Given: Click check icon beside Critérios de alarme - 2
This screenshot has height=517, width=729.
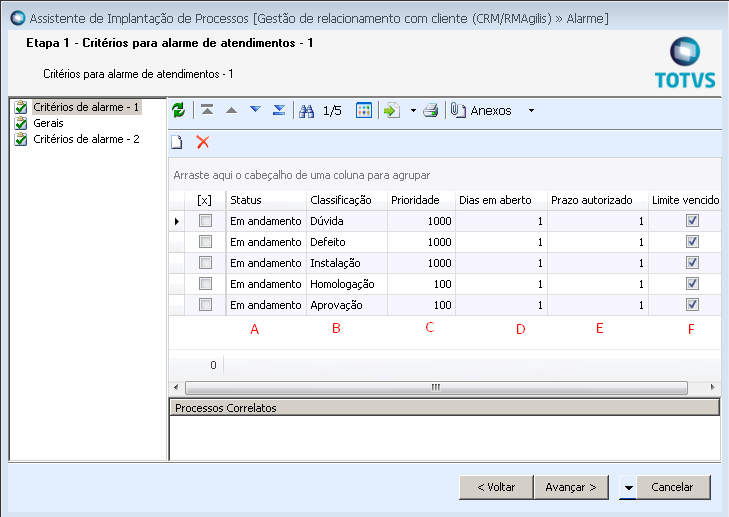Looking at the screenshot, I should 21,139.
